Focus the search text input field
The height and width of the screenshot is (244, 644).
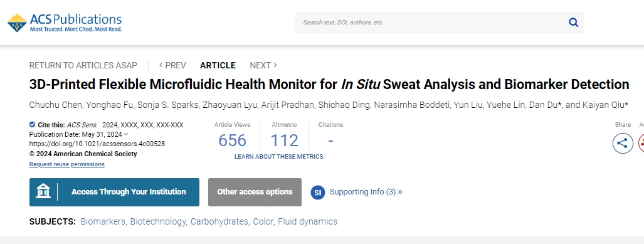pyautogui.click(x=431, y=23)
